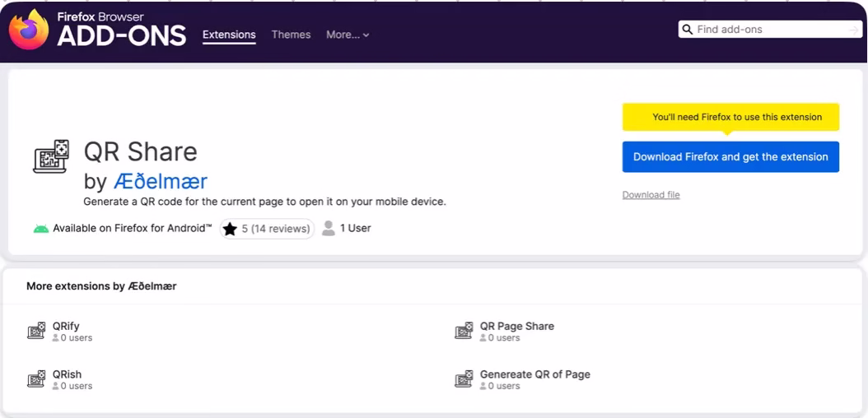This screenshot has width=868, height=418.
Task: Open the Extensions tab
Action: coord(229,35)
